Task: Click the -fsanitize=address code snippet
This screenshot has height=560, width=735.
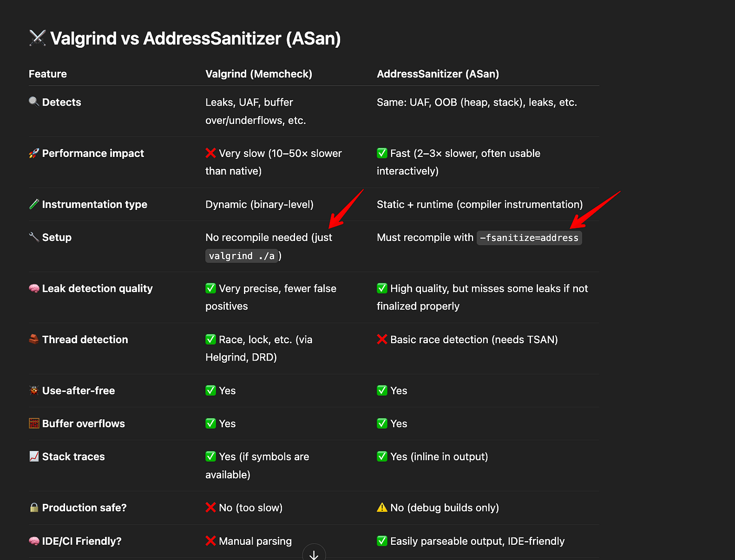Action: 529,238
